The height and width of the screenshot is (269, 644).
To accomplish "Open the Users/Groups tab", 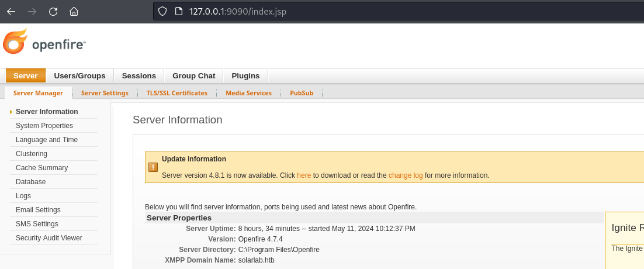I will point(79,76).
